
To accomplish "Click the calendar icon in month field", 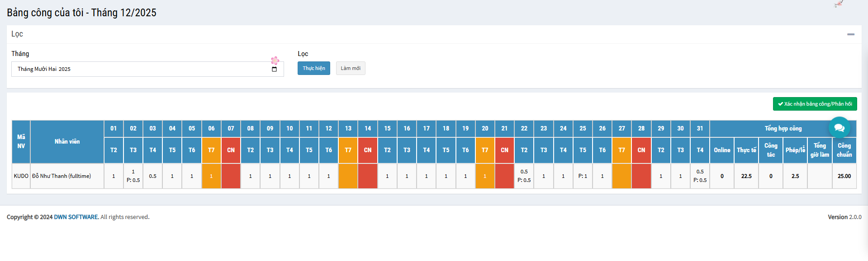I will pos(274,69).
